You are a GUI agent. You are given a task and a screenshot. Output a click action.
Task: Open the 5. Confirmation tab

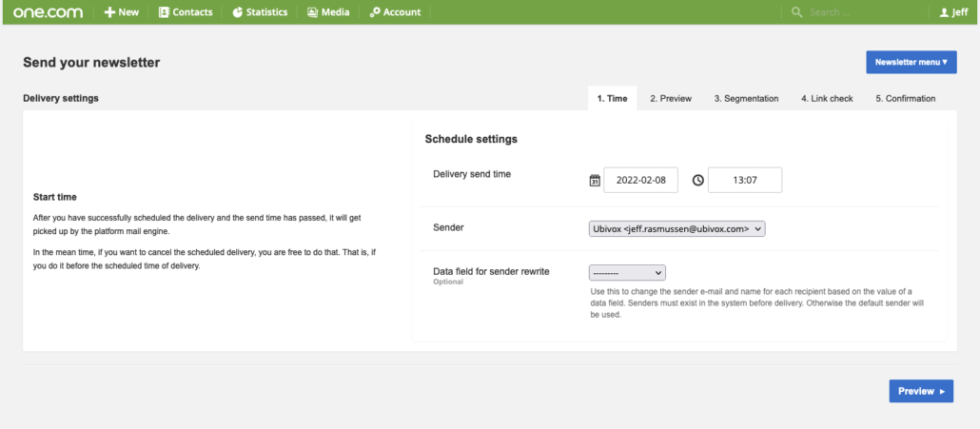pos(905,99)
